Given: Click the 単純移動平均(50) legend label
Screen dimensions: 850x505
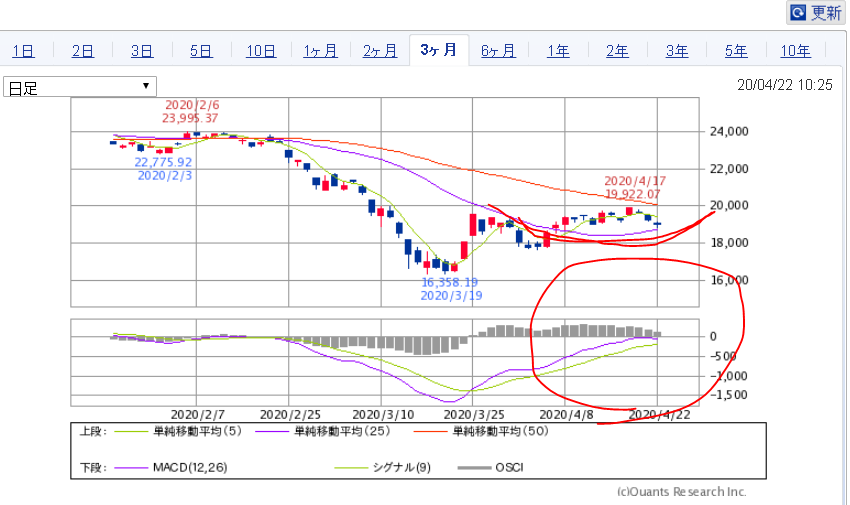Looking at the screenshot, I should (x=494, y=432).
